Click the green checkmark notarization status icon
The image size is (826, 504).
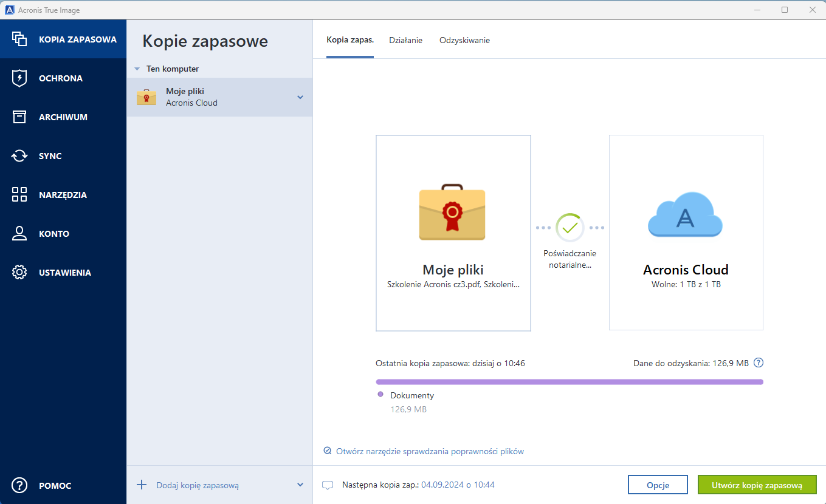click(570, 228)
